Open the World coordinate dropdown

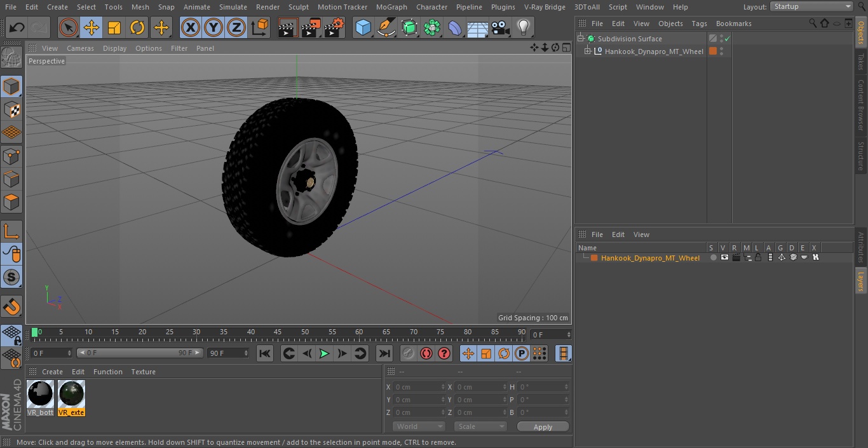click(418, 426)
